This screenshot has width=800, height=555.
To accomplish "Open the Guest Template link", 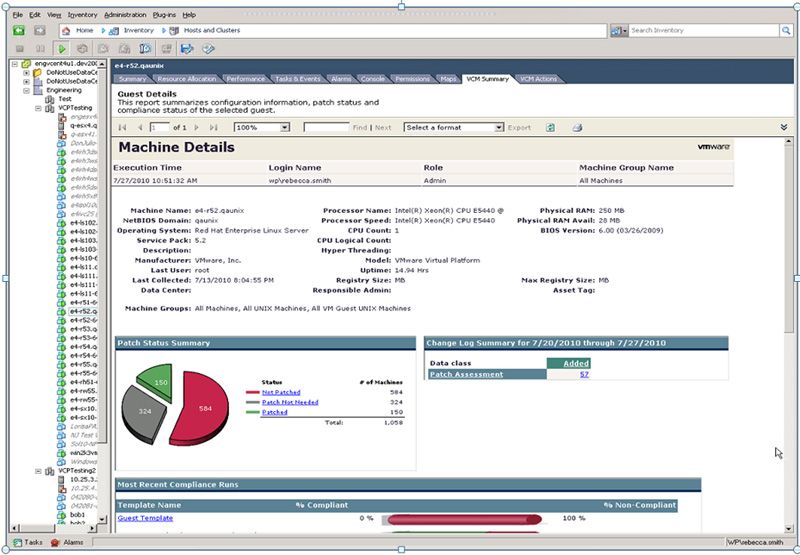I will pos(145,518).
